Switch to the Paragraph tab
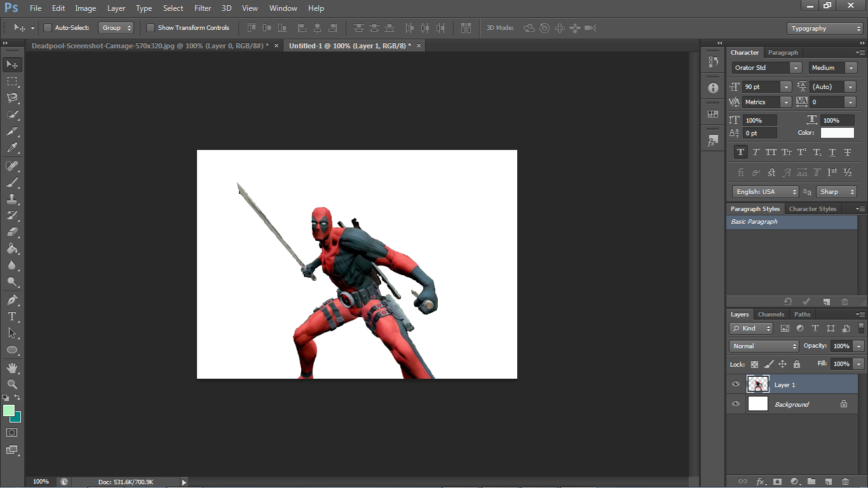 point(783,53)
